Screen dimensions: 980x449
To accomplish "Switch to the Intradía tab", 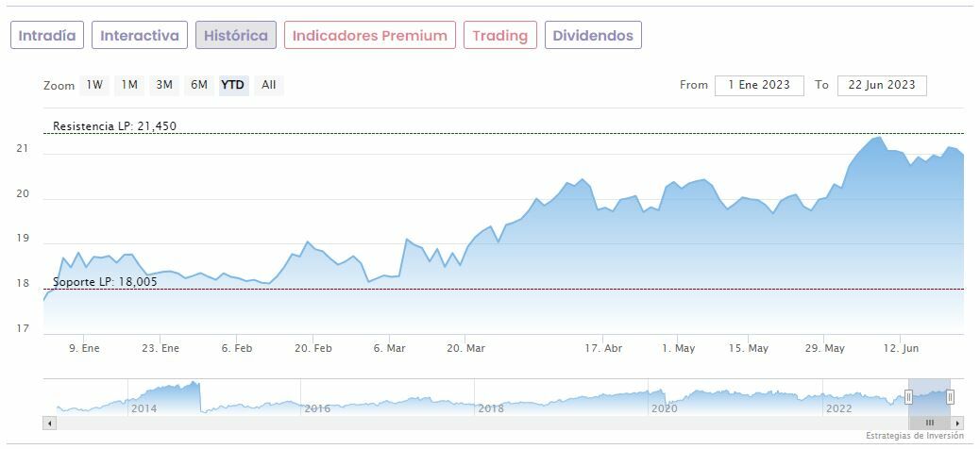I will 47,35.
